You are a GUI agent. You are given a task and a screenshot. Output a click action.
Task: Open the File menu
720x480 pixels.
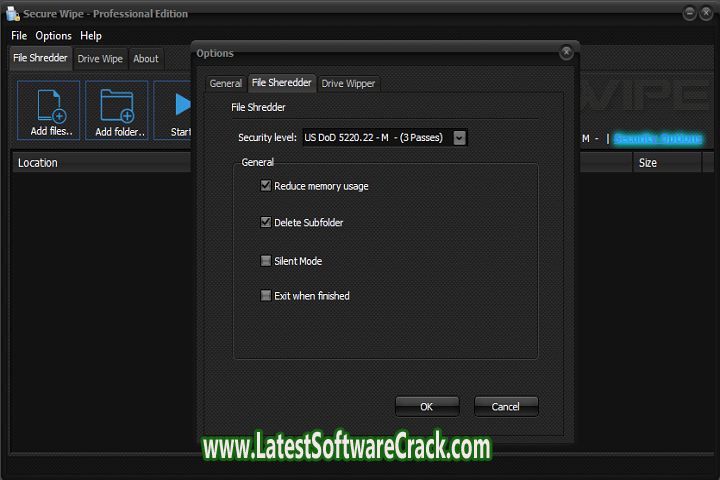tap(19, 36)
